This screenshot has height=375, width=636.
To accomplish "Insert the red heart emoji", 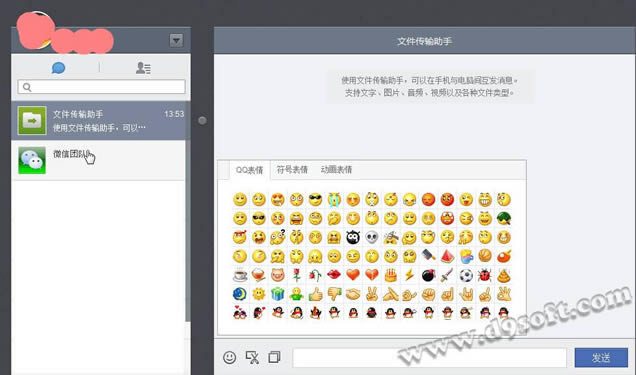I will [x=353, y=275].
